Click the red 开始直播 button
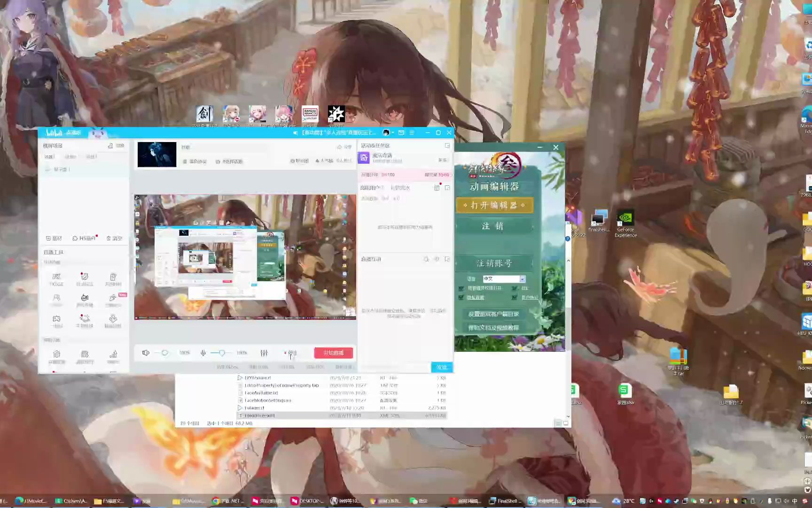The width and height of the screenshot is (812, 508). (333, 353)
